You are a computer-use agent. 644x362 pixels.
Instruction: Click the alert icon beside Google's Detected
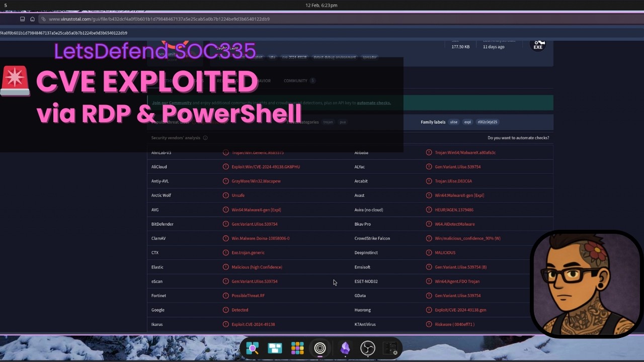coord(226,310)
